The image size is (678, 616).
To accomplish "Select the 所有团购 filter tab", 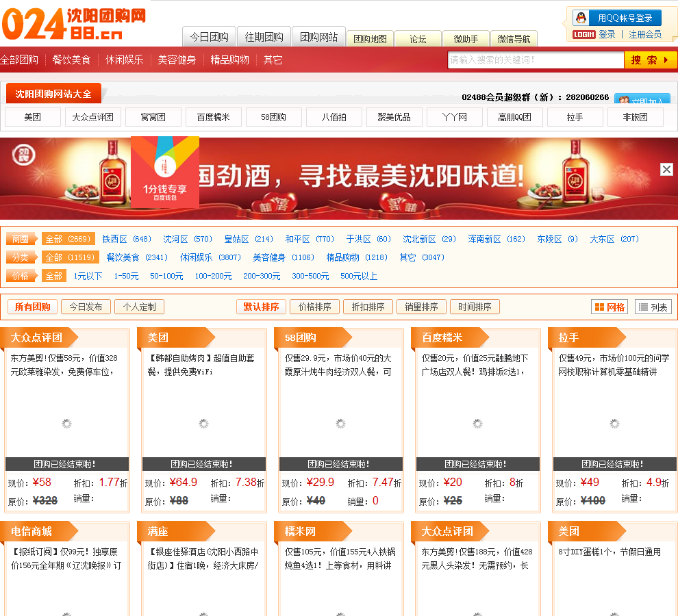I will 32,307.
